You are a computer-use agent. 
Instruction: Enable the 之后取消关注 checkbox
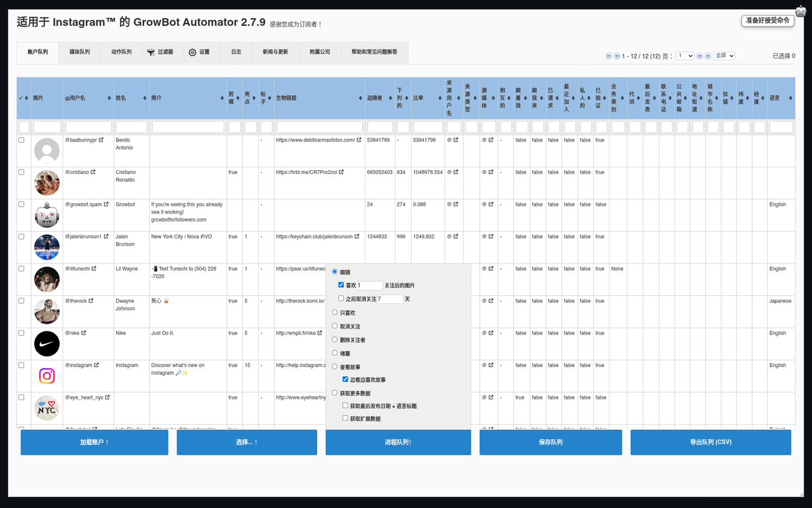pyautogui.click(x=341, y=298)
